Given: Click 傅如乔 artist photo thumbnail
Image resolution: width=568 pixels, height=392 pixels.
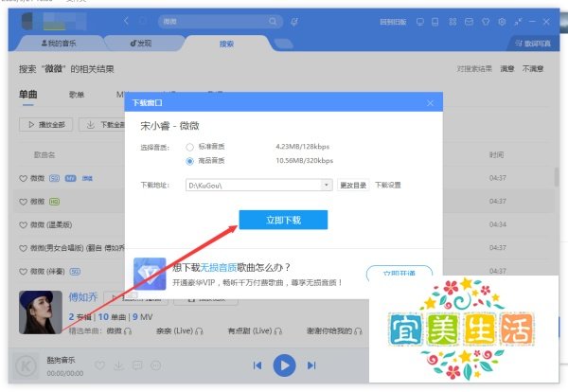Looking at the screenshot, I should click(x=41, y=312).
